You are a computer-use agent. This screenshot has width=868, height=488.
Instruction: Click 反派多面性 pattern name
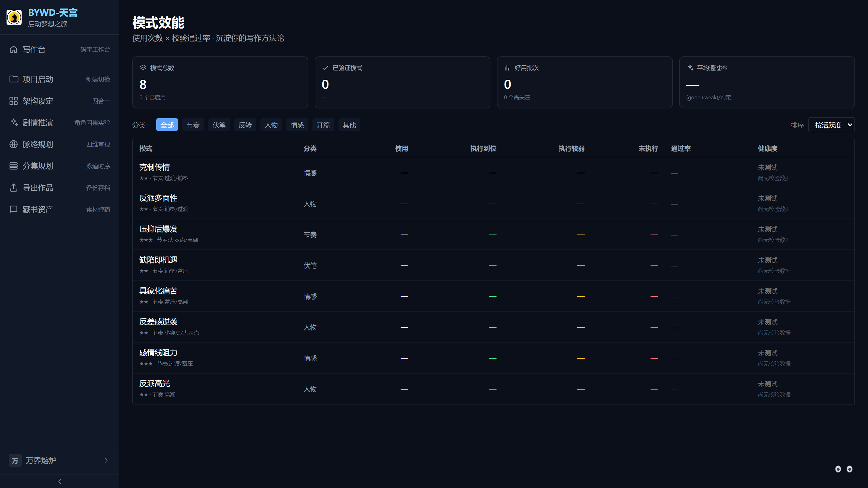158,198
